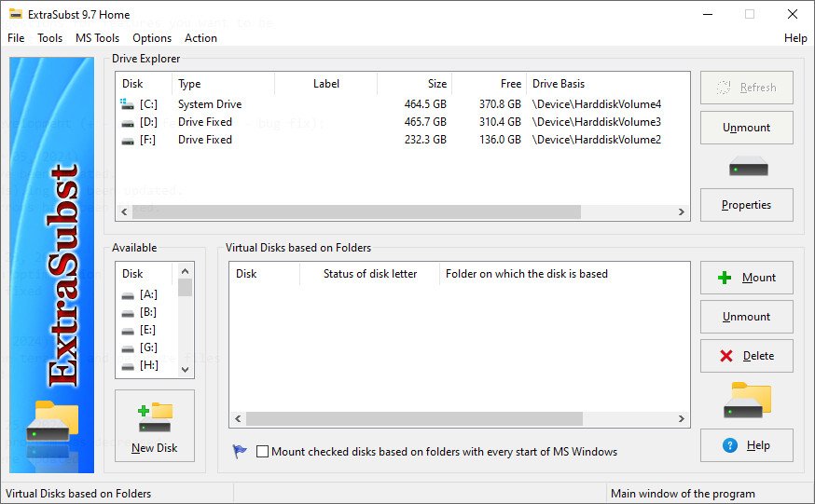This screenshot has height=504, width=815.
Task: Click the Help button with question mark
Action: coord(746,444)
